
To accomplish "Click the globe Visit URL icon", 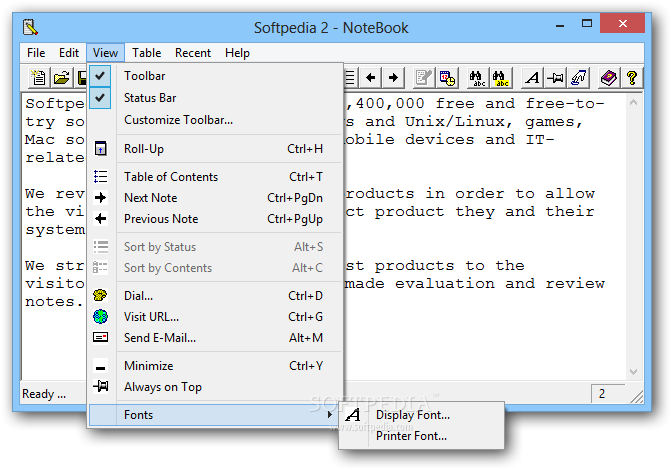I will pyautogui.click(x=100, y=317).
